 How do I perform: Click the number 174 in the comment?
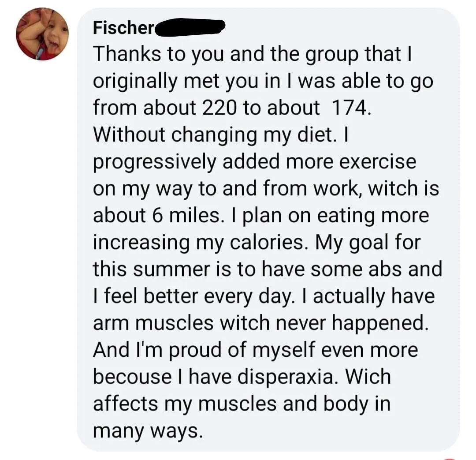pos(349,108)
